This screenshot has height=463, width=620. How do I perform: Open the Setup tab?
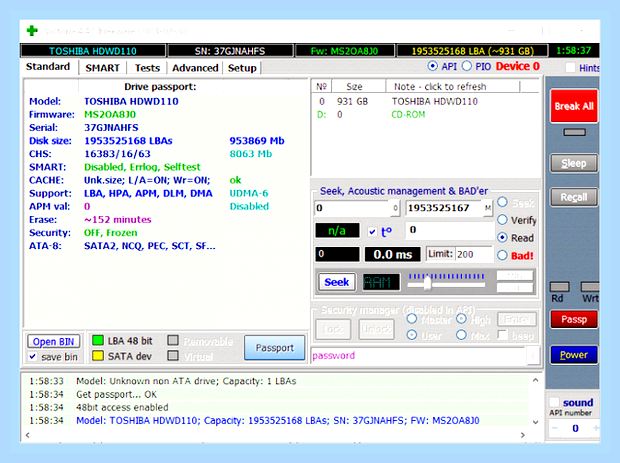(242, 68)
